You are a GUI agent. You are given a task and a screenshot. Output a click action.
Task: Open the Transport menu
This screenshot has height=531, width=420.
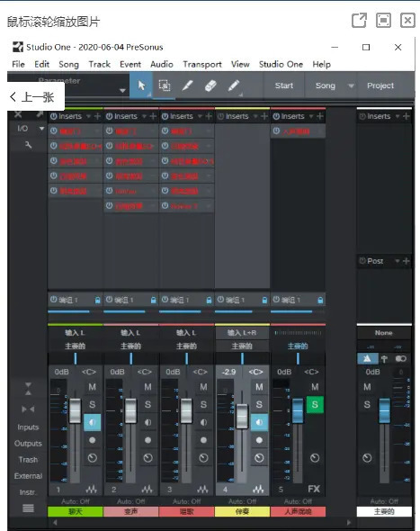[202, 64]
